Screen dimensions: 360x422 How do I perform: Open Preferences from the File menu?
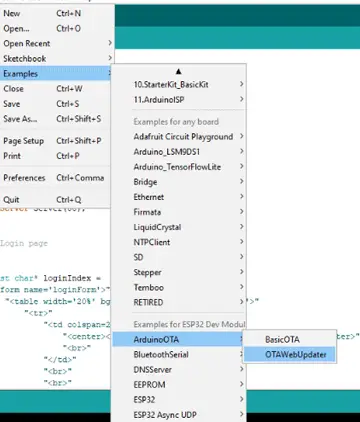(55, 178)
